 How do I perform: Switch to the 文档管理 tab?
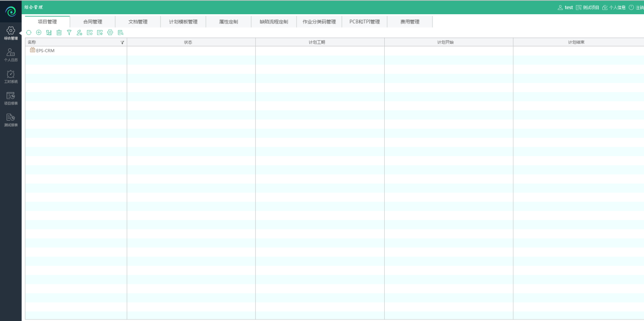138,22
